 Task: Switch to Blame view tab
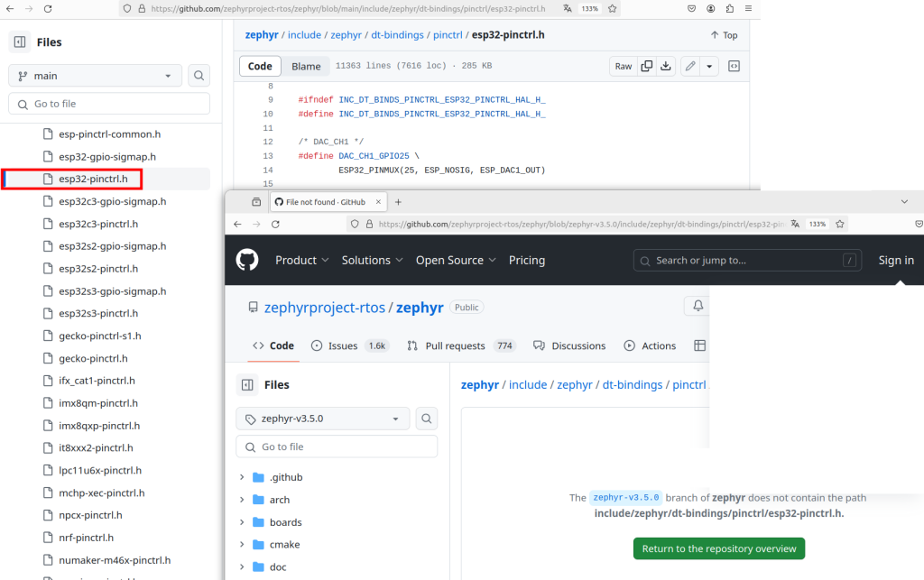[306, 66]
